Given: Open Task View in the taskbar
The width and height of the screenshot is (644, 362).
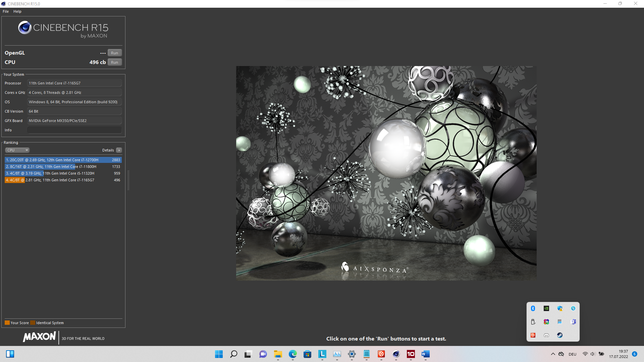Looking at the screenshot, I should [248, 354].
